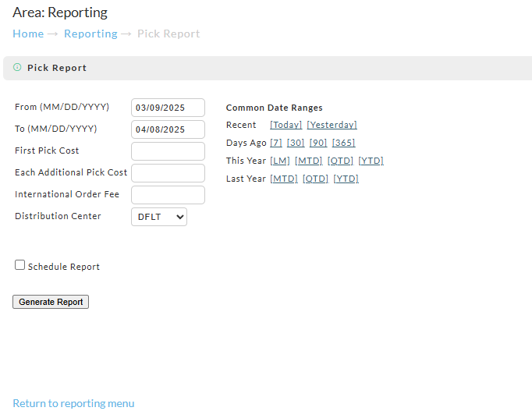
Task: Open the Reporting breadcrumb link
Action: pos(90,34)
